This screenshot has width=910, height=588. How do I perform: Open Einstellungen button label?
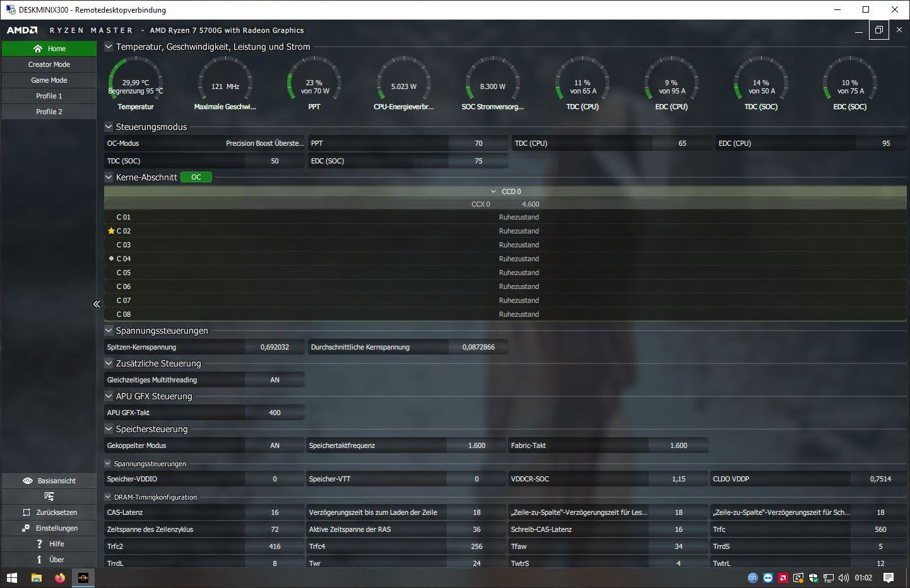pyautogui.click(x=56, y=528)
